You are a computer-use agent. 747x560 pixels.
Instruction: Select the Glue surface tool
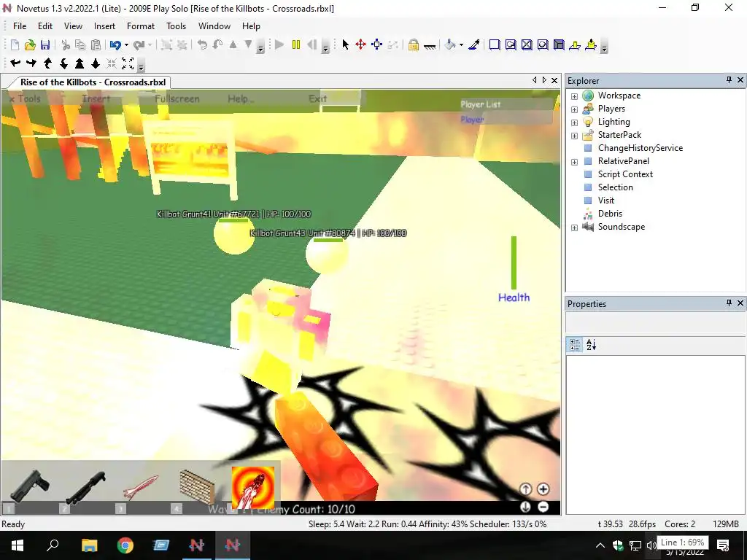click(511, 44)
